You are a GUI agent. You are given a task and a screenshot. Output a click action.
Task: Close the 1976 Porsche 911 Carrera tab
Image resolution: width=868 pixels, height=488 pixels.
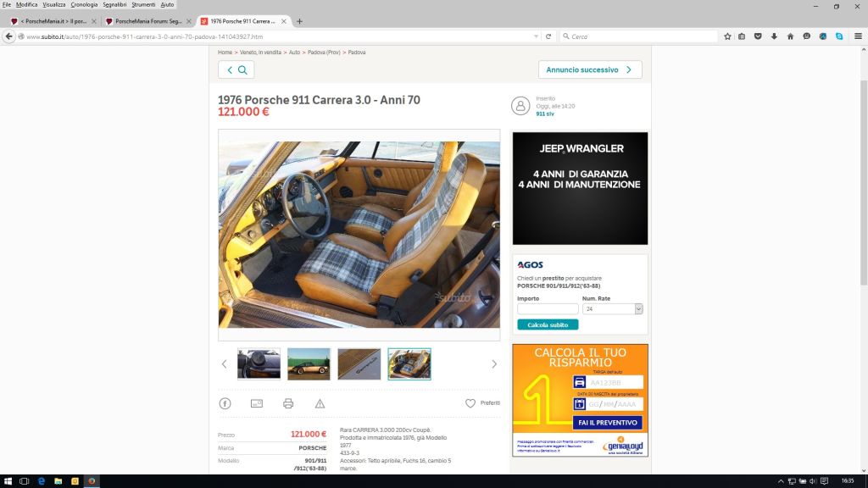click(283, 21)
